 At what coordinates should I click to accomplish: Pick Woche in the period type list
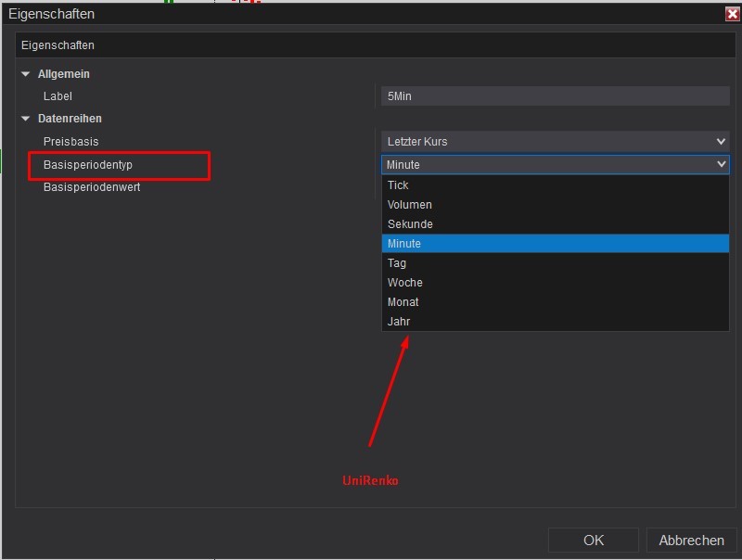tap(555, 283)
